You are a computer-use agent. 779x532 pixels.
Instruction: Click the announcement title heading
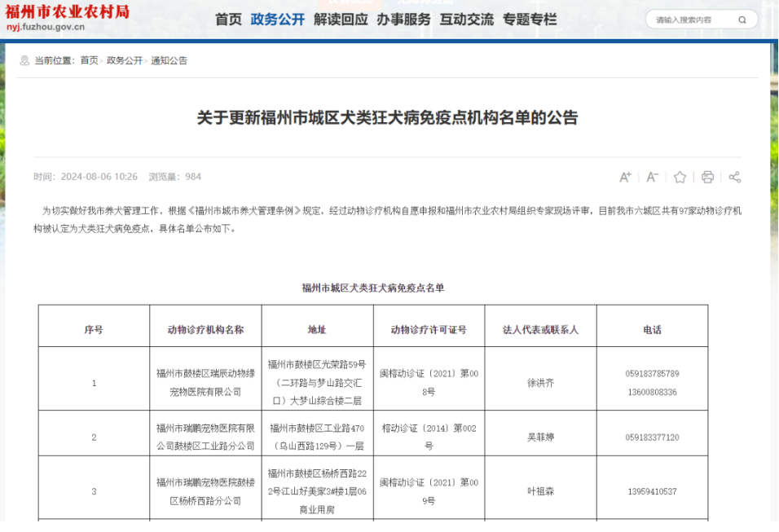(x=387, y=117)
